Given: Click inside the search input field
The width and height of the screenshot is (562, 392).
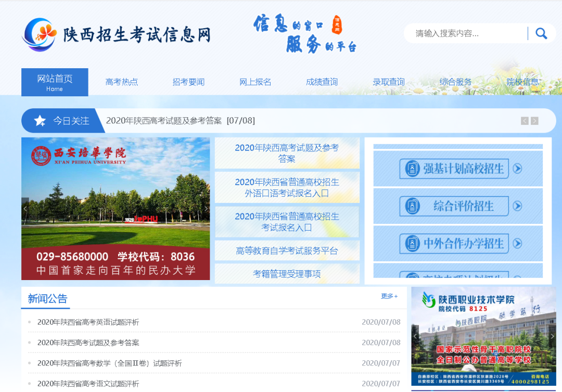Looking at the screenshot, I should [x=463, y=33].
